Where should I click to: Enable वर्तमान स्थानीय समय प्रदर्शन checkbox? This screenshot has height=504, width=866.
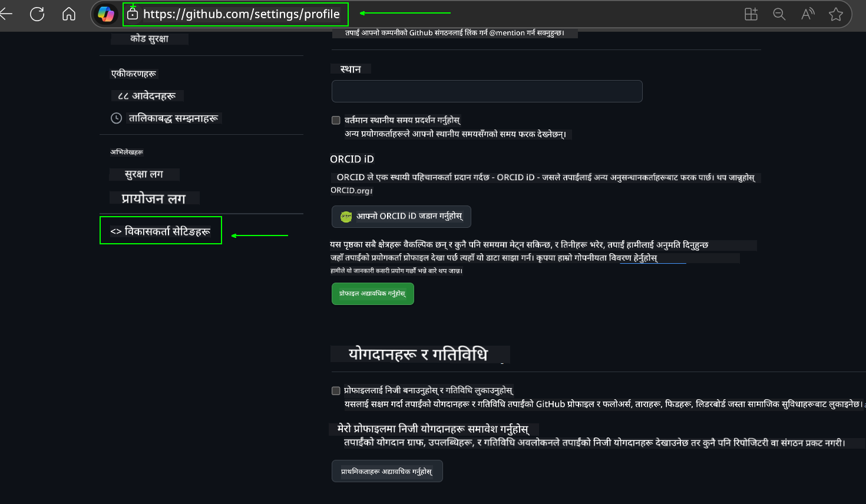click(x=336, y=120)
